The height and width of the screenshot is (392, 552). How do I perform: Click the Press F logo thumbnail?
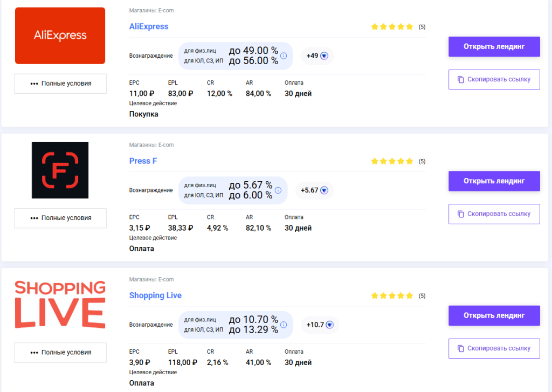(x=60, y=169)
